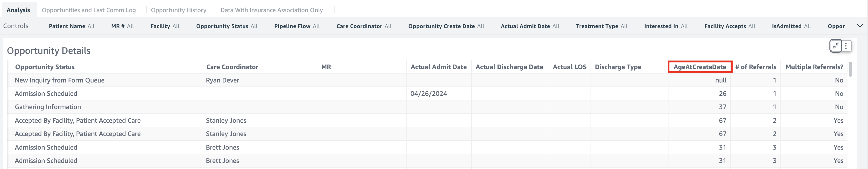Minimize the Opportunity Details visual
The width and height of the screenshot is (868, 169).
tap(836, 46)
